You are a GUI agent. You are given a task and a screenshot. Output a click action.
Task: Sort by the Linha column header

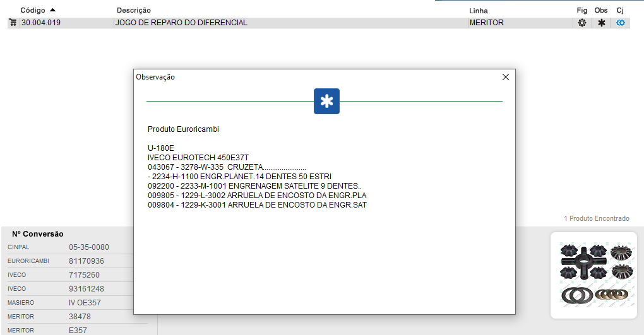pos(479,11)
